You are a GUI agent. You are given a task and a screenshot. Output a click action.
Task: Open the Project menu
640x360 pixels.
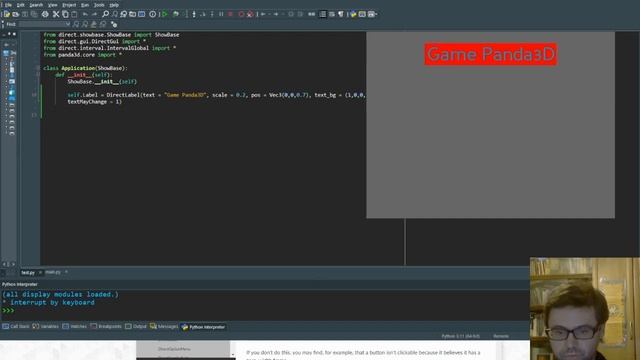pyautogui.click(x=69, y=5)
